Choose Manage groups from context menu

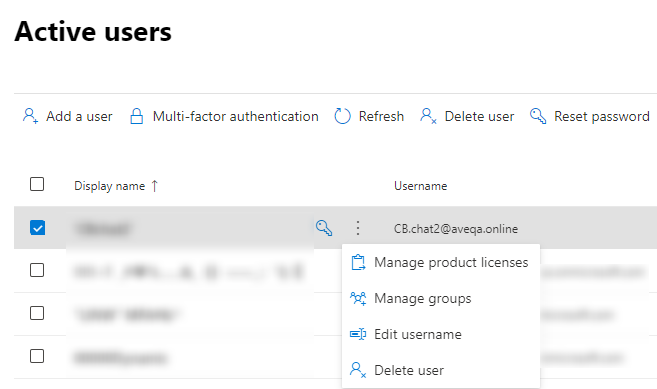(441, 298)
